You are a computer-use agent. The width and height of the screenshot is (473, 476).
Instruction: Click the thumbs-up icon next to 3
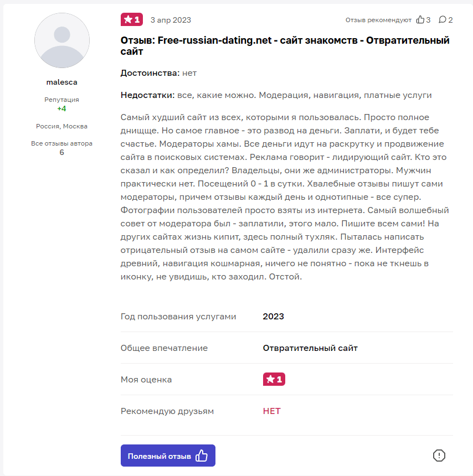(x=420, y=20)
